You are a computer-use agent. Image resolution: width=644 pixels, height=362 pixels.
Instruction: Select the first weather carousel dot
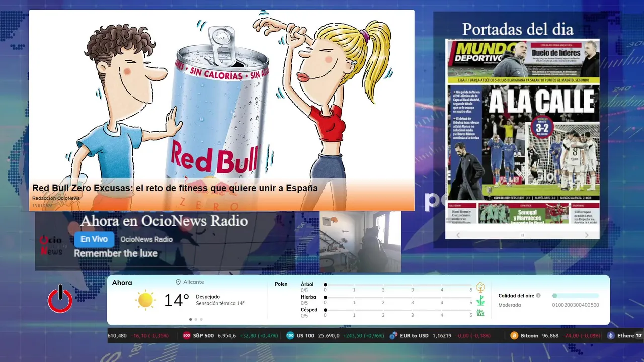190,319
